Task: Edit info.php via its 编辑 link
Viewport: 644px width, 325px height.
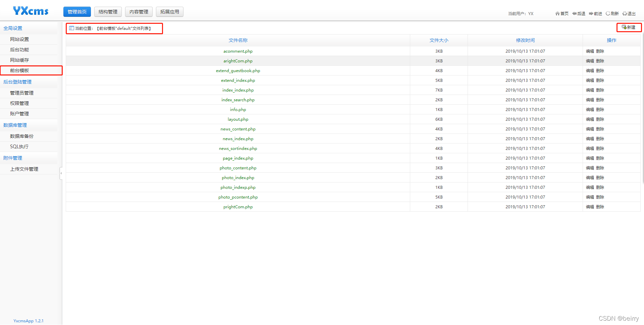Action: tap(590, 110)
